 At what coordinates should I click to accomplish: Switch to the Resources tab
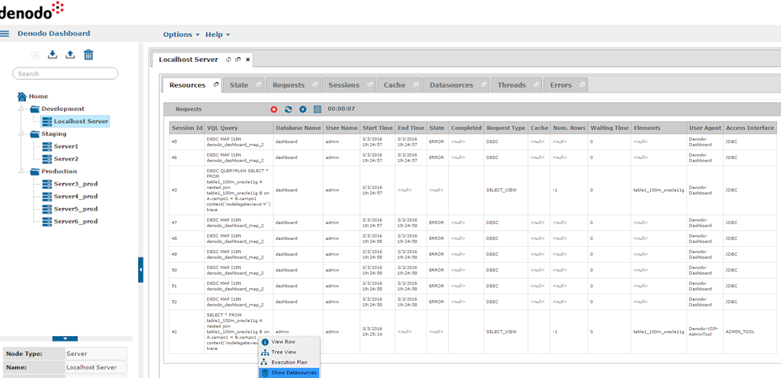click(x=187, y=85)
